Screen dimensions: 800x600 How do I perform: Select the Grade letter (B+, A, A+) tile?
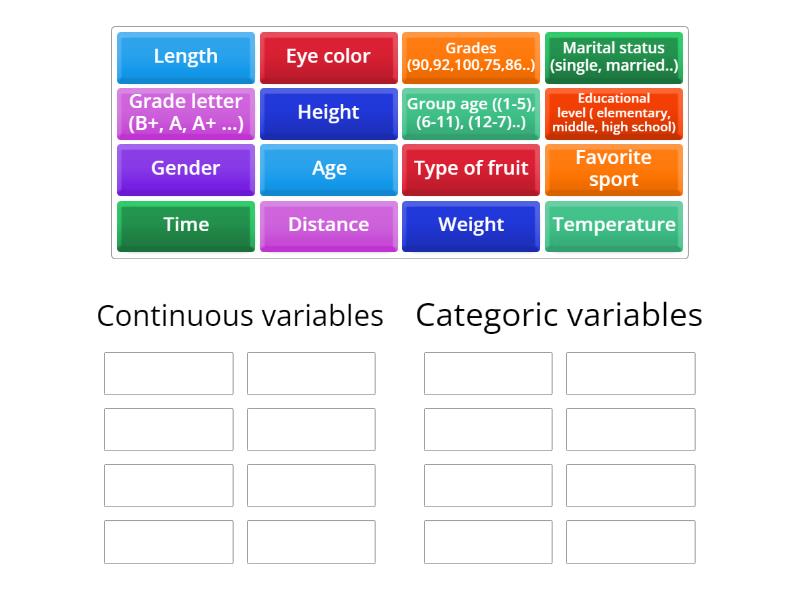coord(185,113)
